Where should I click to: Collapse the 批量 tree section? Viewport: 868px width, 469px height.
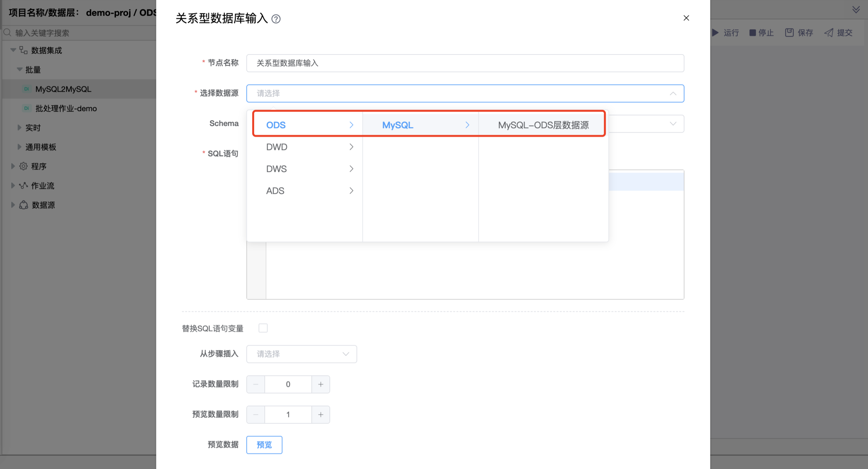(x=19, y=70)
